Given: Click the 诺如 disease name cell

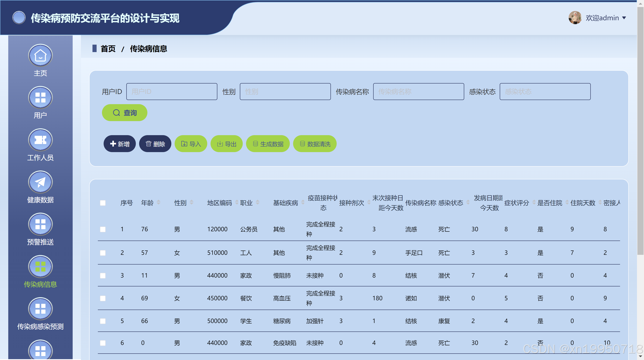Looking at the screenshot, I should pyautogui.click(x=411, y=298).
